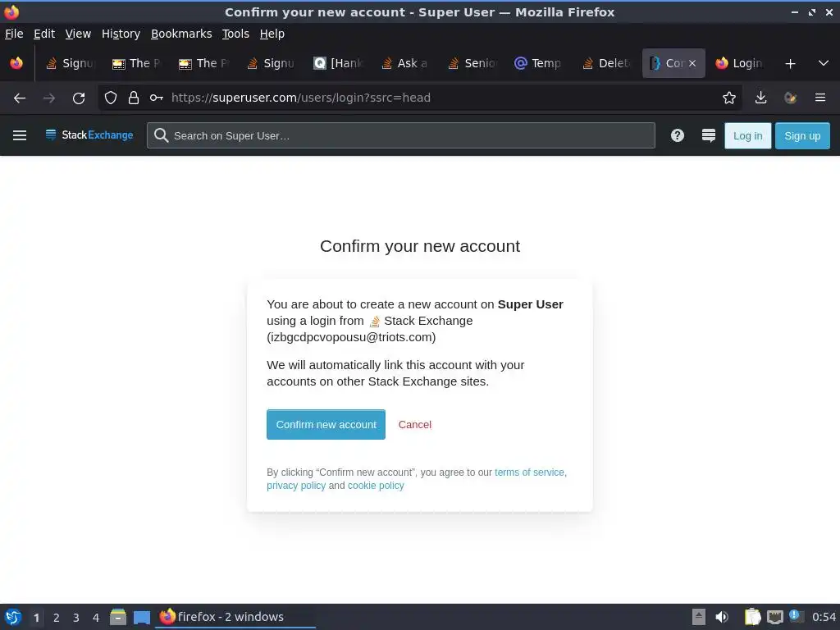Click Confirm new account button
Viewport: 840px width, 630px height.
(326, 425)
